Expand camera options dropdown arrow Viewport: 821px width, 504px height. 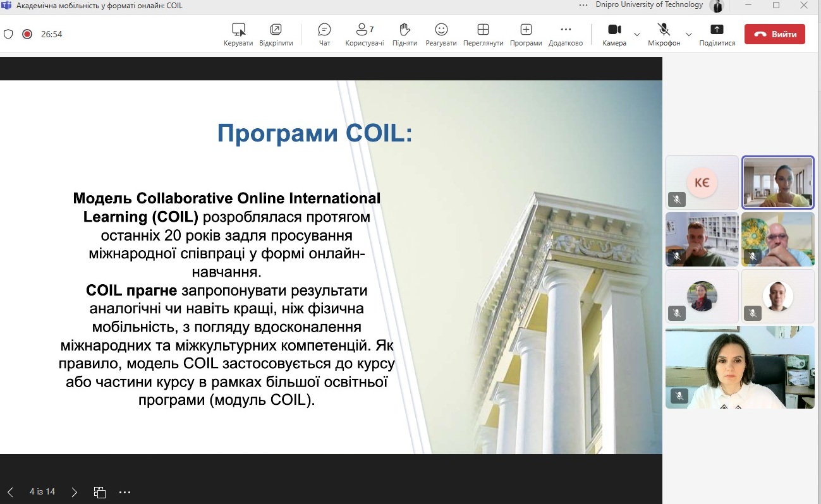click(637, 34)
